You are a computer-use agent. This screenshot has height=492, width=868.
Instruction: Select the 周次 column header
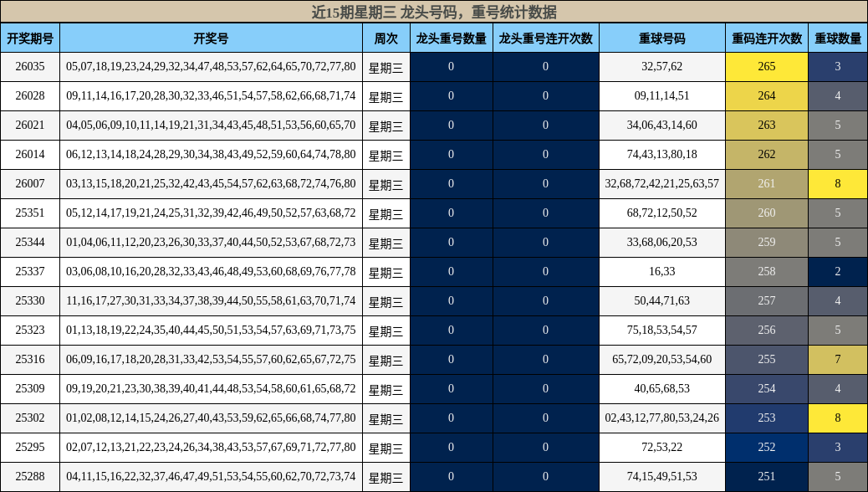[385, 38]
